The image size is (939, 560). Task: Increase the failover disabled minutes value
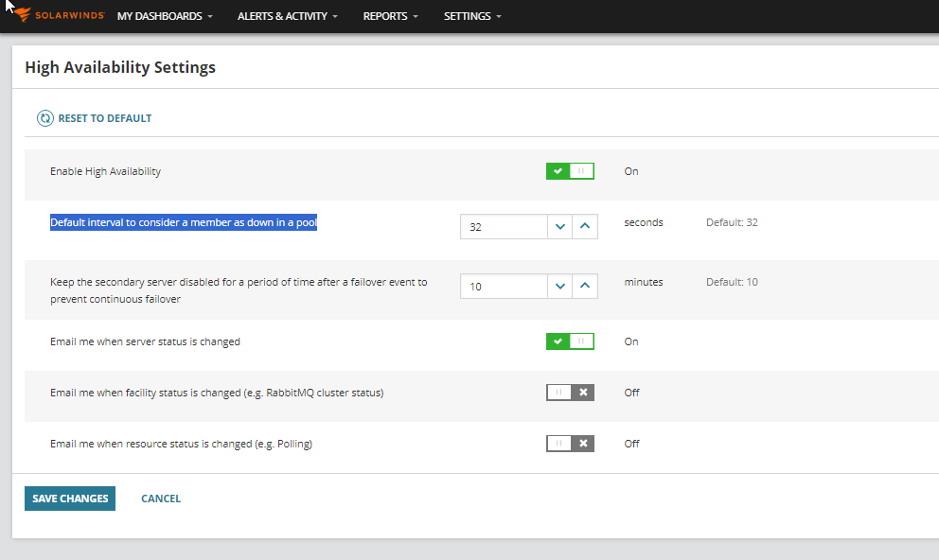pos(585,286)
